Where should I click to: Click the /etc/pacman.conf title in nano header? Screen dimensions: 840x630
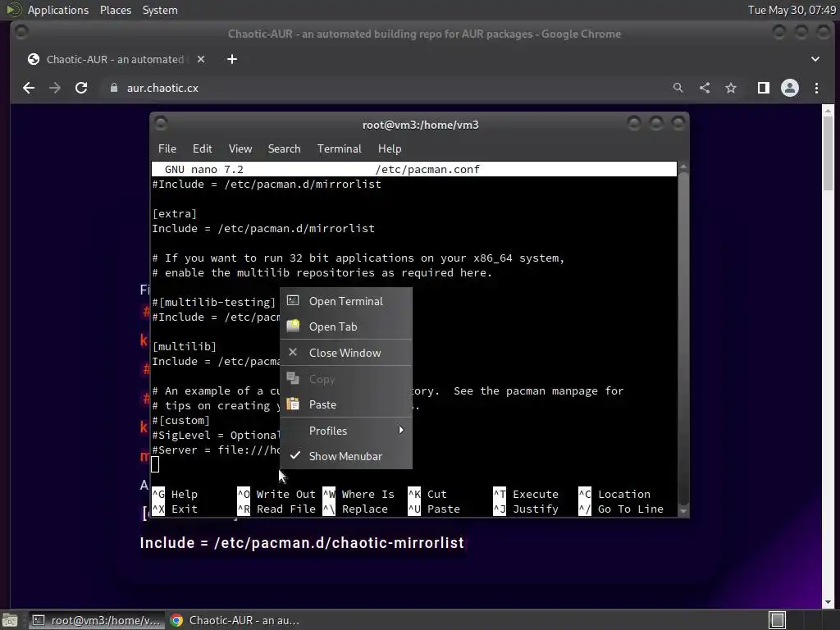[427, 169]
